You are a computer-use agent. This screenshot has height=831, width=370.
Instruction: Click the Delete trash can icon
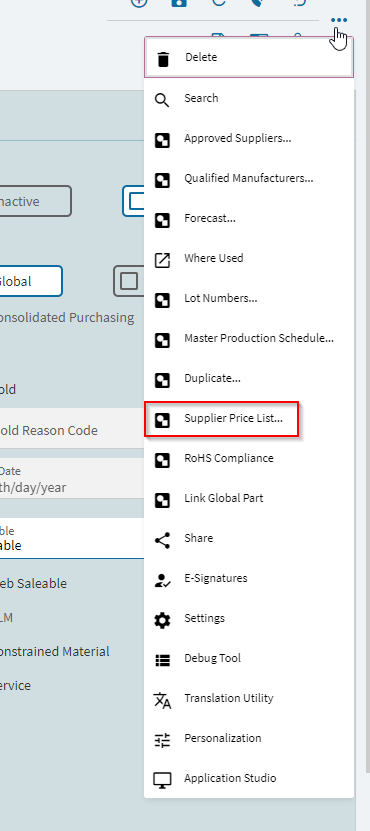coord(163,59)
